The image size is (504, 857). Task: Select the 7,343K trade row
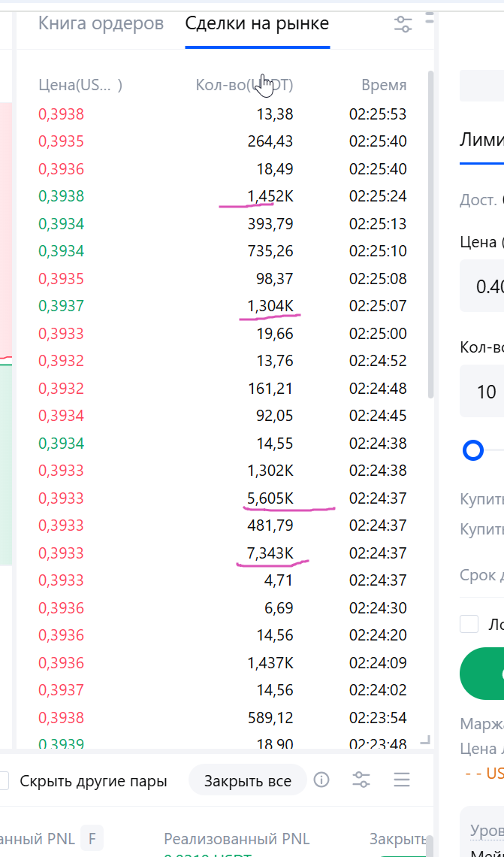(x=223, y=553)
